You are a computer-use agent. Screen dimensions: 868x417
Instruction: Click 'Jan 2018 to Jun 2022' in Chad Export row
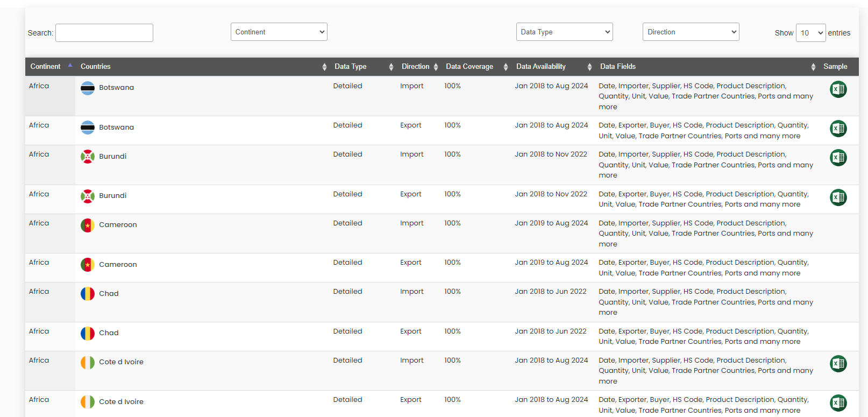550,331
